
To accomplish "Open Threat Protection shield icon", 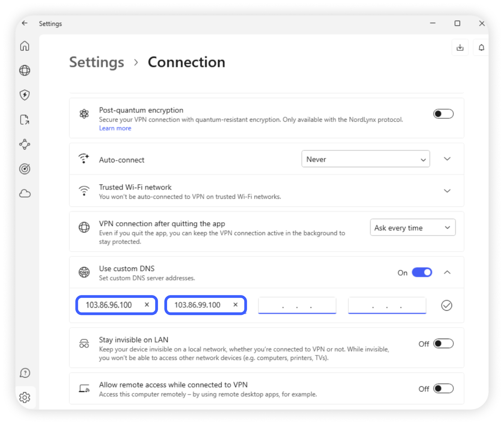I will [x=25, y=95].
